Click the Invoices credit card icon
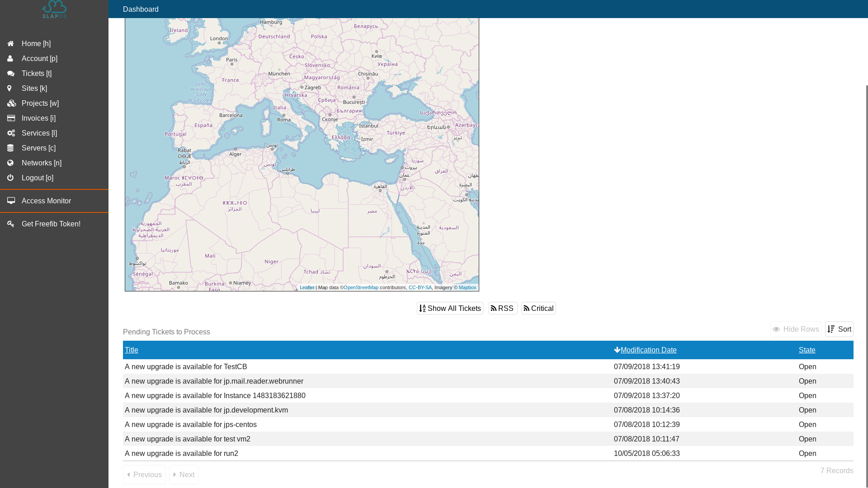The width and height of the screenshot is (868, 488). [x=11, y=118]
